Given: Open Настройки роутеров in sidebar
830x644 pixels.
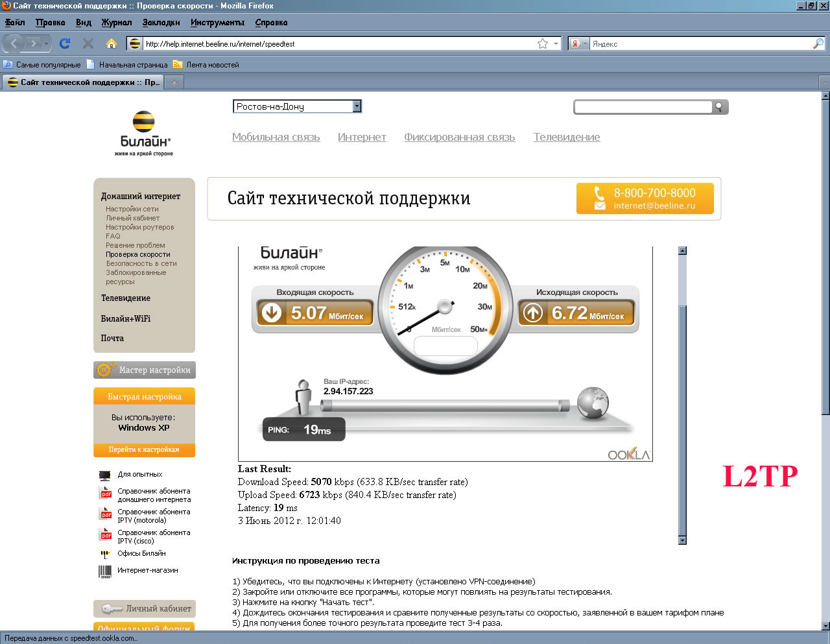Looking at the screenshot, I should pos(140,227).
